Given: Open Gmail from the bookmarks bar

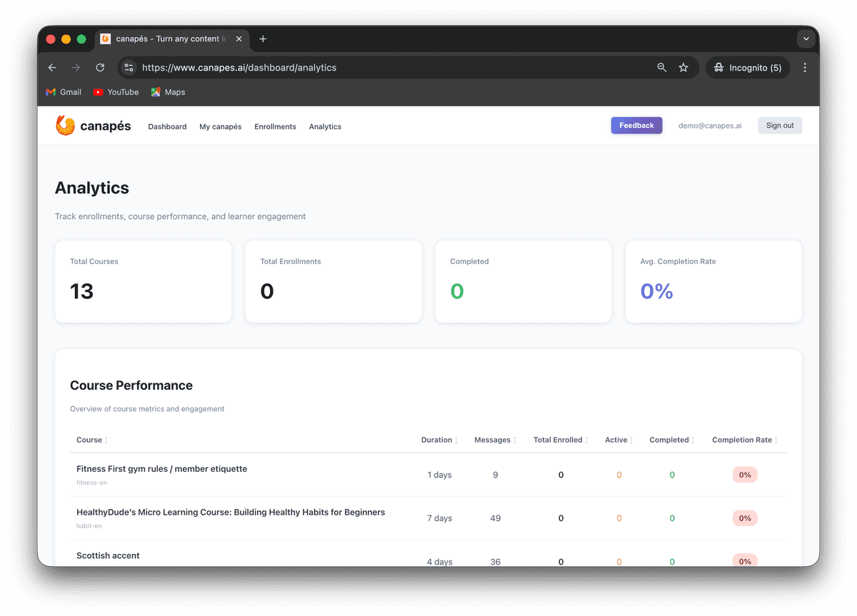Looking at the screenshot, I should [x=63, y=91].
